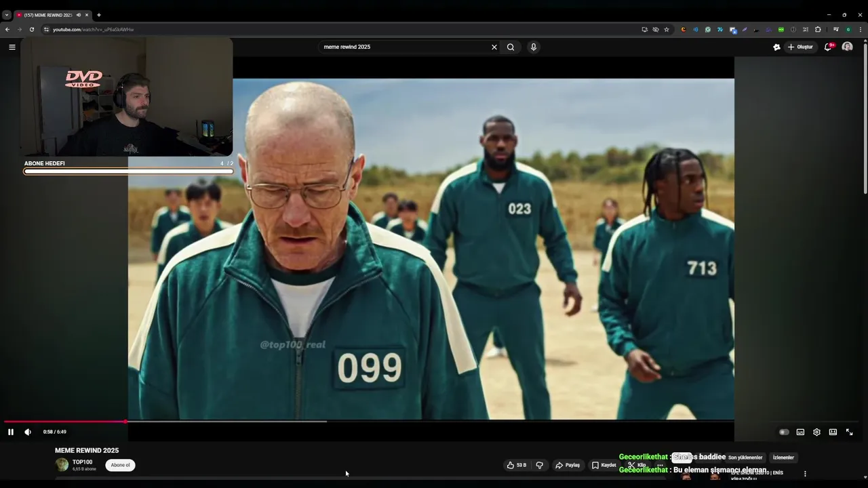
Task: Open the install app icon in address bar
Action: coord(645,29)
